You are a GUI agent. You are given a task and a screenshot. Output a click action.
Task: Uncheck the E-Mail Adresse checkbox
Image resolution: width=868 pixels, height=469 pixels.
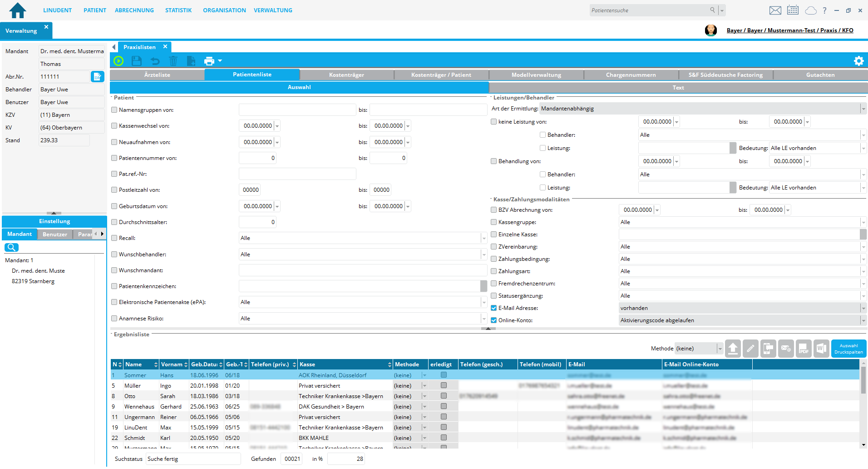click(493, 308)
